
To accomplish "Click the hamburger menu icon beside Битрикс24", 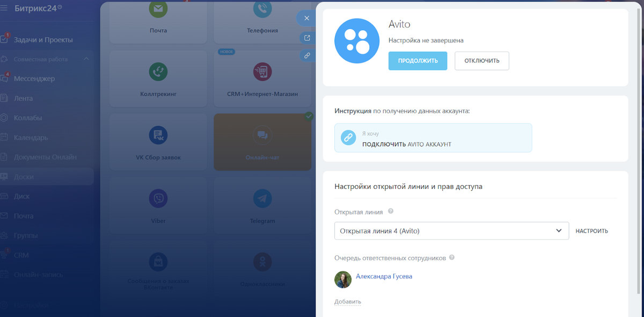I will tap(4, 9).
